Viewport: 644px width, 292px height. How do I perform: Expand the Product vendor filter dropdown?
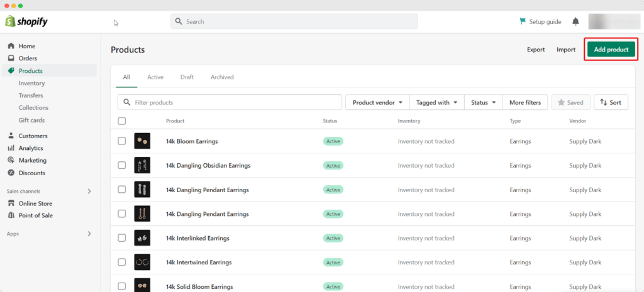[x=377, y=102]
